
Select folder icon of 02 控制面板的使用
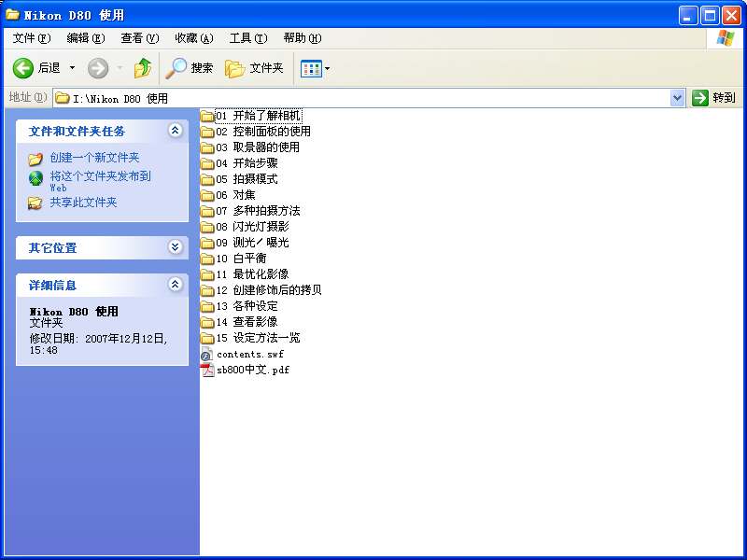(207, 132)
